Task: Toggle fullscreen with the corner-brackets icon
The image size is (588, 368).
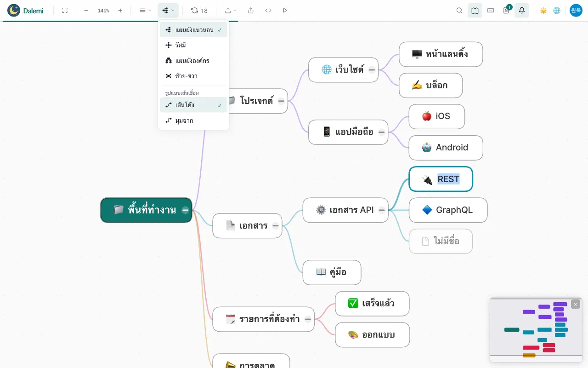Action: coord(65,11)
